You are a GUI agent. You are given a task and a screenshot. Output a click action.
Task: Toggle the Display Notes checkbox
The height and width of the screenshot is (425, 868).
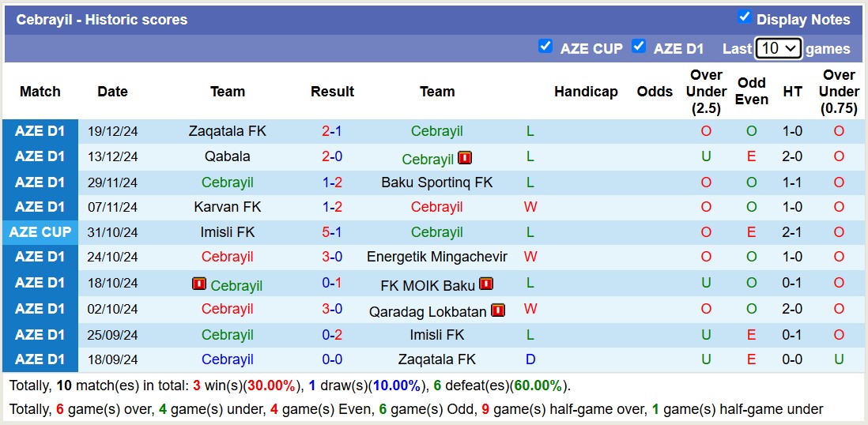[x=744, y=17]
